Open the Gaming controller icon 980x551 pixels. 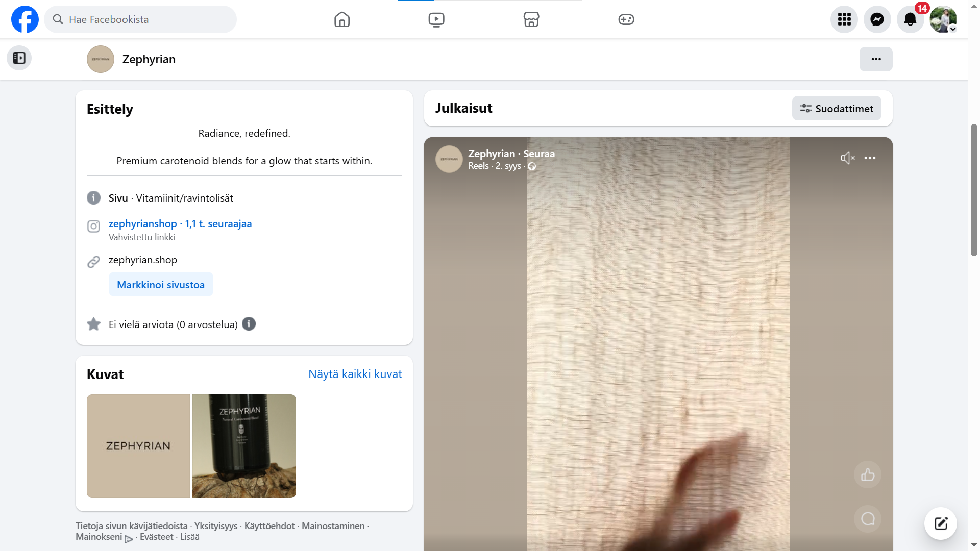(626, 19)
